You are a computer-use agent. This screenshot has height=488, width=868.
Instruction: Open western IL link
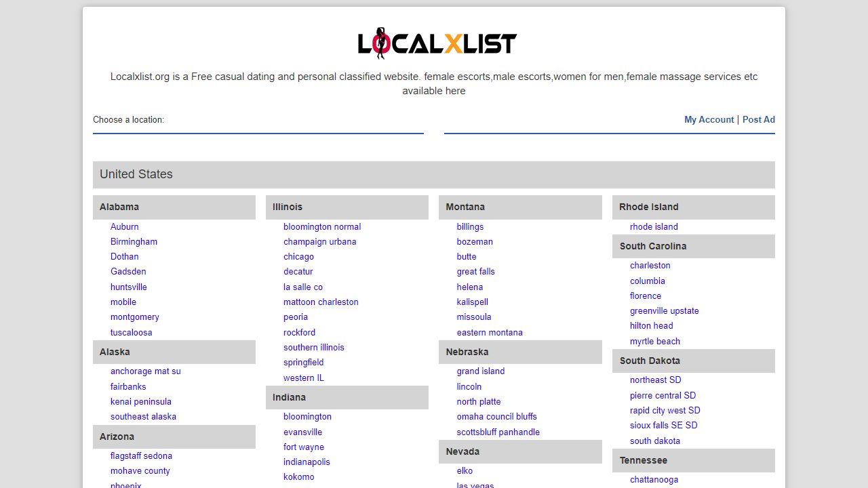(x=304, y=378)
